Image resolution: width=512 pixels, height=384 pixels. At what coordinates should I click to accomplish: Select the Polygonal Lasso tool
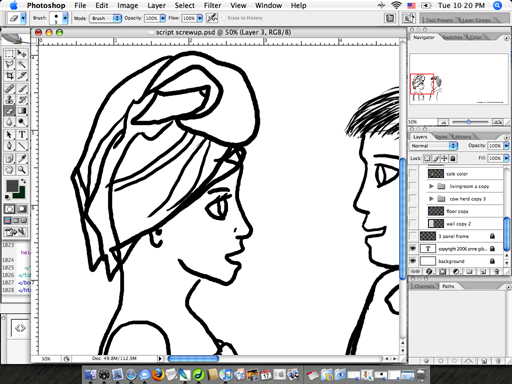pyautogui.click(x=9, y=65)
